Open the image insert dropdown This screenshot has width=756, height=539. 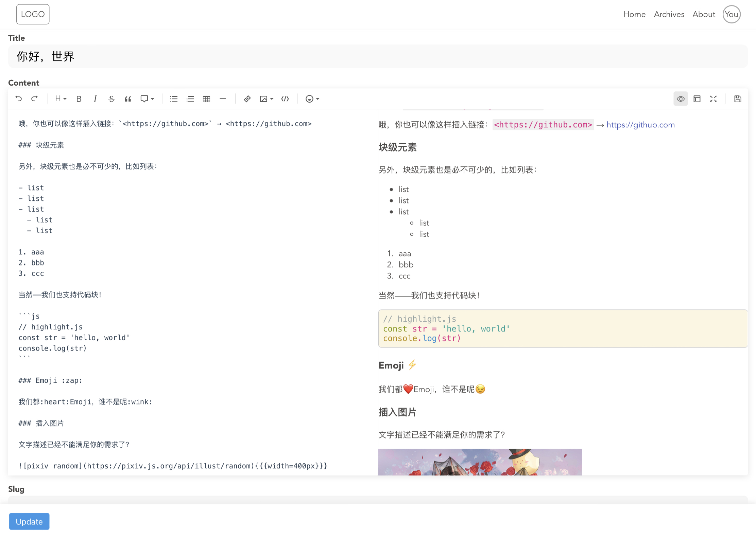tap(266, 99)
